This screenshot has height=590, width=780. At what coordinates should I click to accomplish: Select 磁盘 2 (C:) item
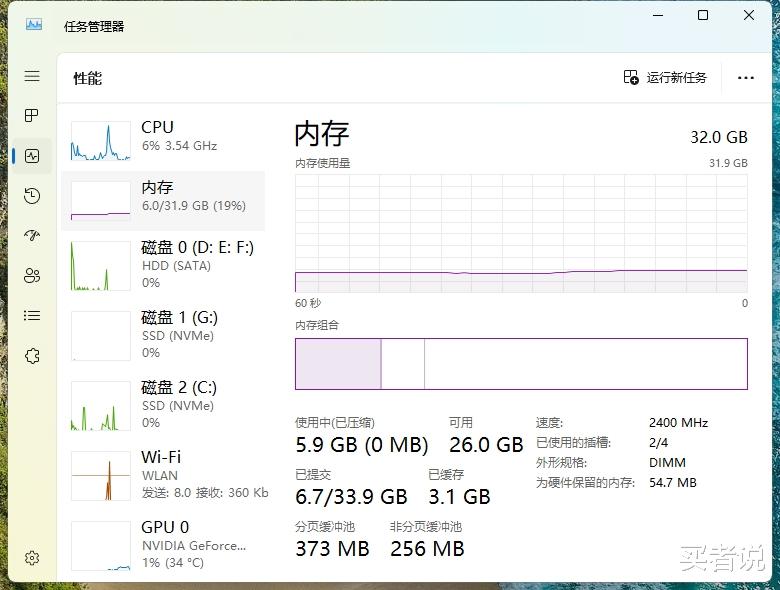[x=163, y=405]
